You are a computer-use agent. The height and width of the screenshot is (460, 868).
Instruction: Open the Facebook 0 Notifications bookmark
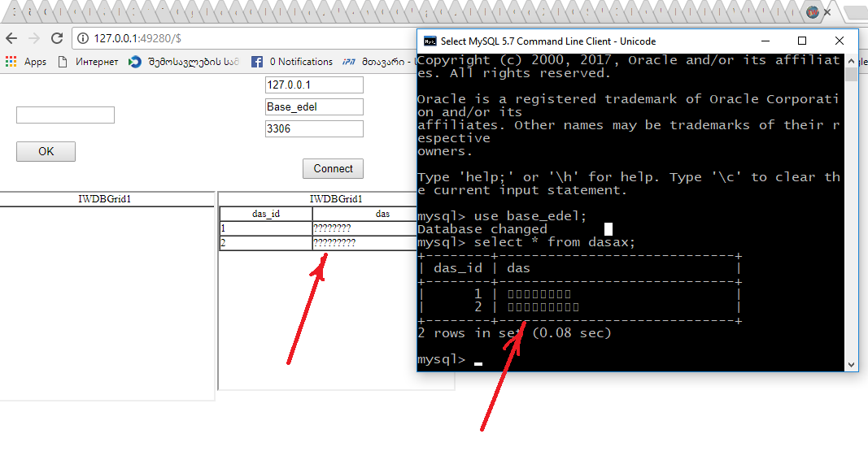(x=291, y=62)
